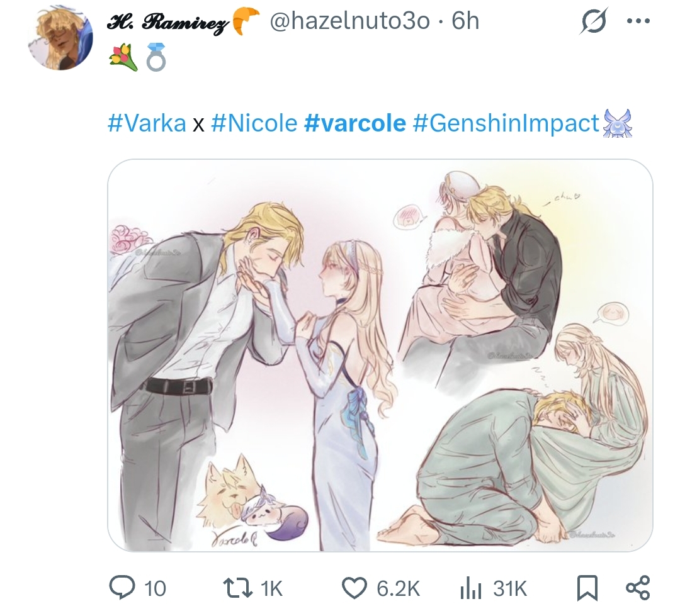Open the #Varka hashtag
Screen dimensions: 680x616
pos(147,123)
